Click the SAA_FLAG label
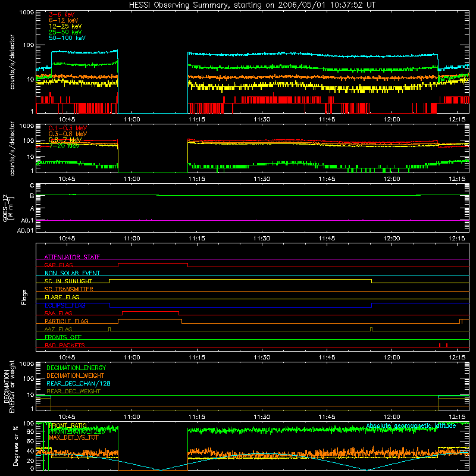This screenshot has height=476, width=476. 58,313
